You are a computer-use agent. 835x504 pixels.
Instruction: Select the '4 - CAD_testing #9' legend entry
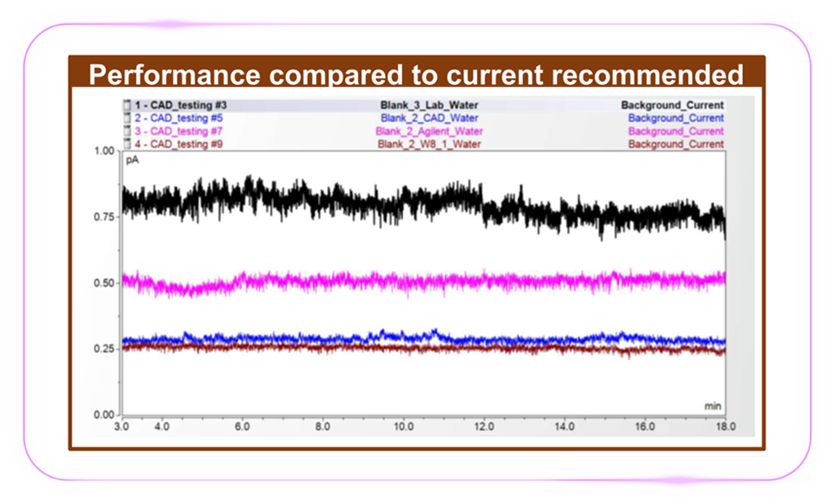point(181,145)
